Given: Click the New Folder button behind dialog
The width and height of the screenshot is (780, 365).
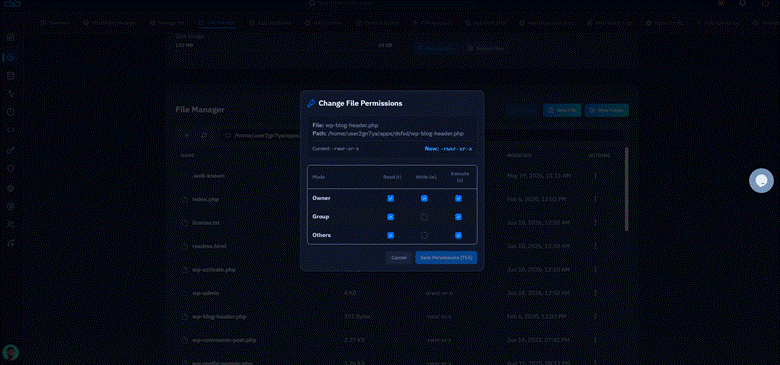Looking at the screenshot, I should 606,110.
